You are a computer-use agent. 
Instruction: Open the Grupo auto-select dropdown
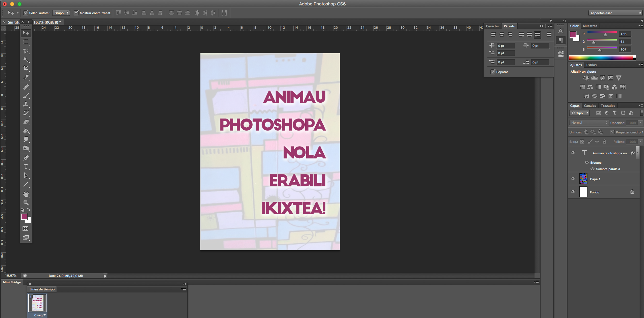point(61,13)
